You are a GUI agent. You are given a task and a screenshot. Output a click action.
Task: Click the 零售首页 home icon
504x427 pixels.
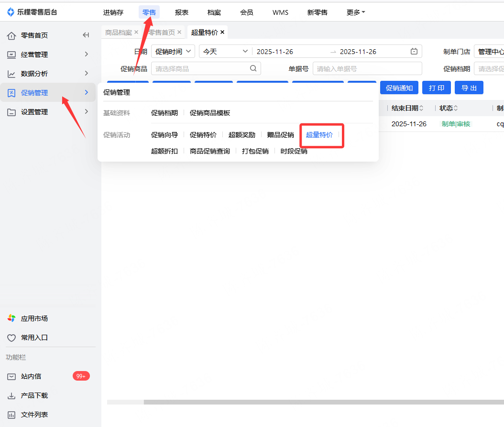pos(11,36)
